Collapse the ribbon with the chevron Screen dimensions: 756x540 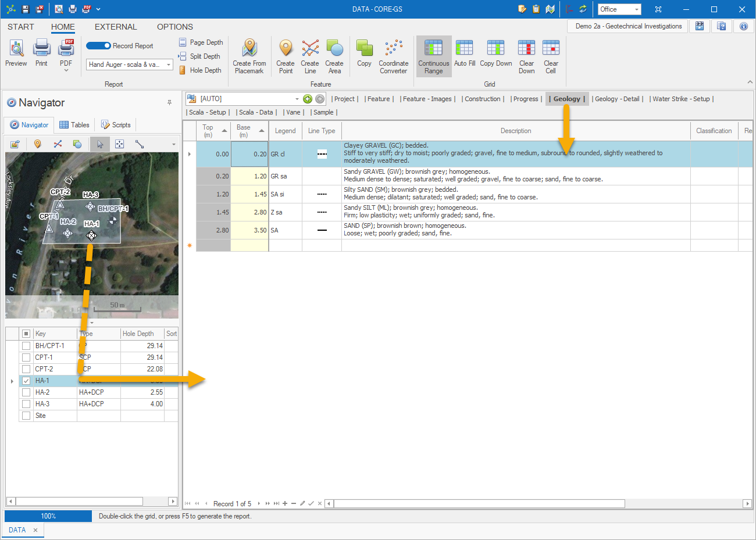coord(750,83)
